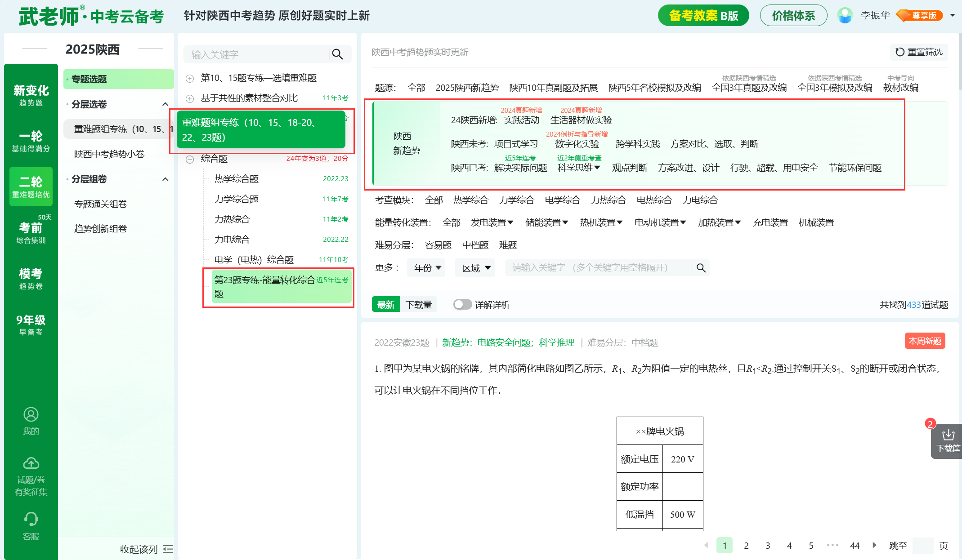Click the 重置筛选 reset filter icon
Image resolution: width=962 pixels, height=560 pixels.
tap(899, 52)
